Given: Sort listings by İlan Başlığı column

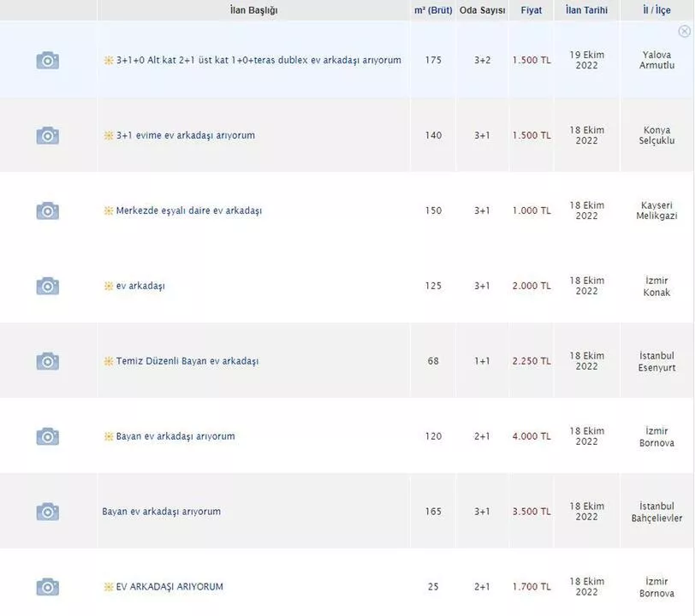Looking at the screenshot, I should (x=254, y=10).
